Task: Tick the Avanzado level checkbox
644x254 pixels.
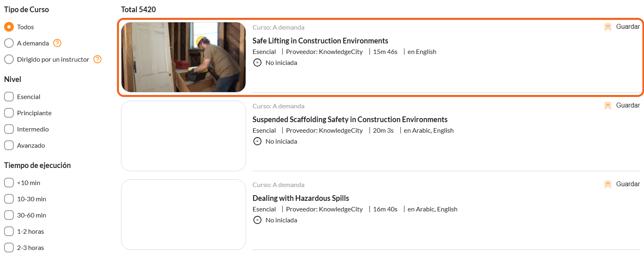Action: (9, 145)
